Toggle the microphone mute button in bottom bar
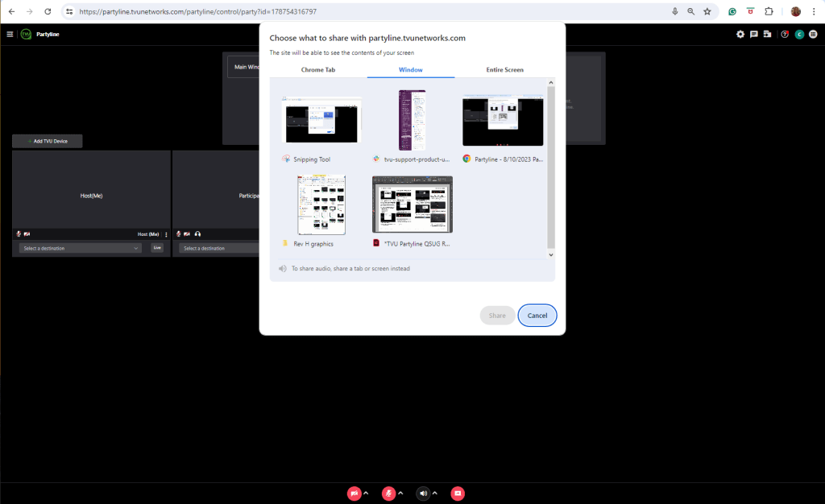Viewport: 825px width, 504px height. pyautogui.click(x=388, y=494)
